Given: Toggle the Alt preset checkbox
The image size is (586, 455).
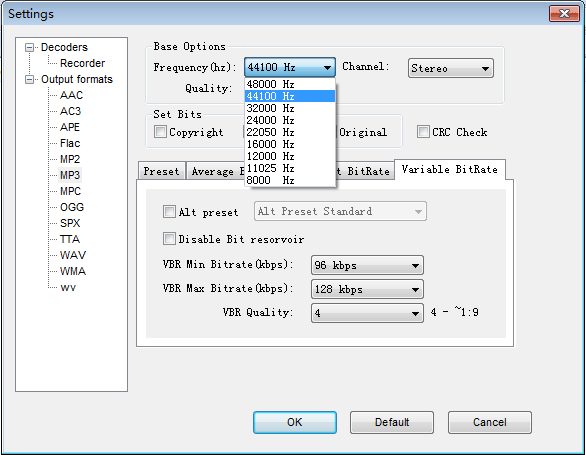Looking at the screenshot, I should [x=169, y=212].
